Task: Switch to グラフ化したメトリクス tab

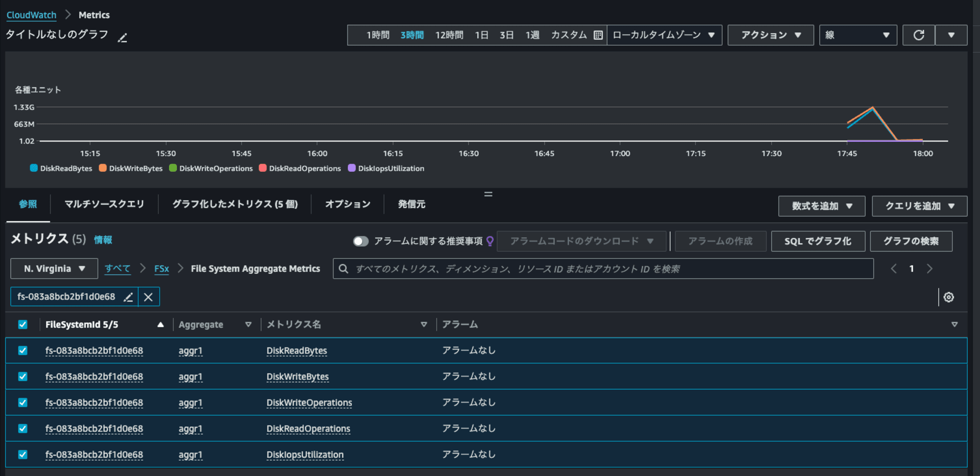Action: tap(235, 204)
